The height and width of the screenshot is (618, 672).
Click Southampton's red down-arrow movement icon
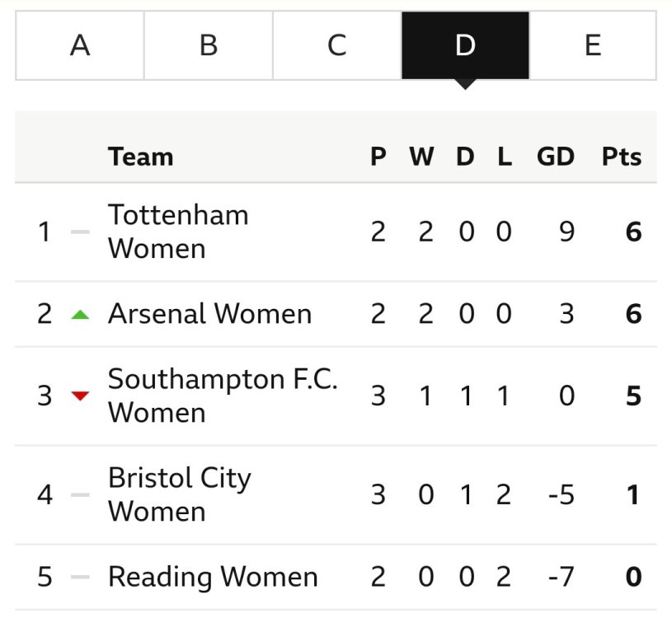80,396
